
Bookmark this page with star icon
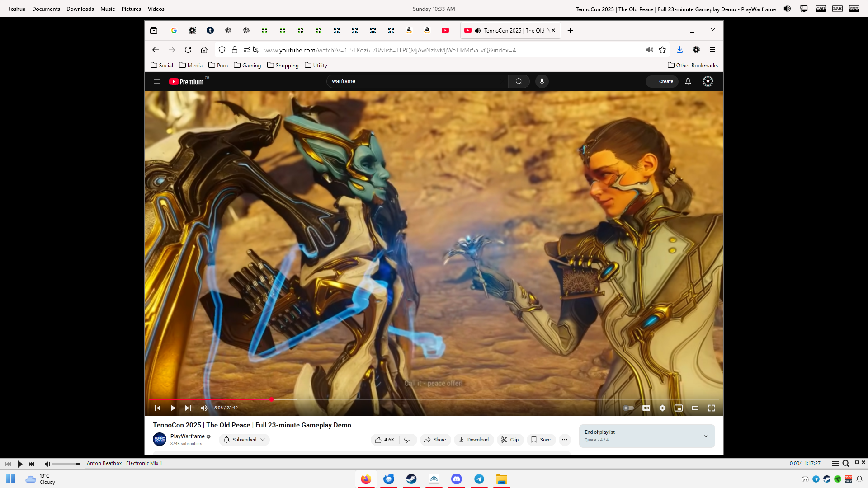pos(662,50)
